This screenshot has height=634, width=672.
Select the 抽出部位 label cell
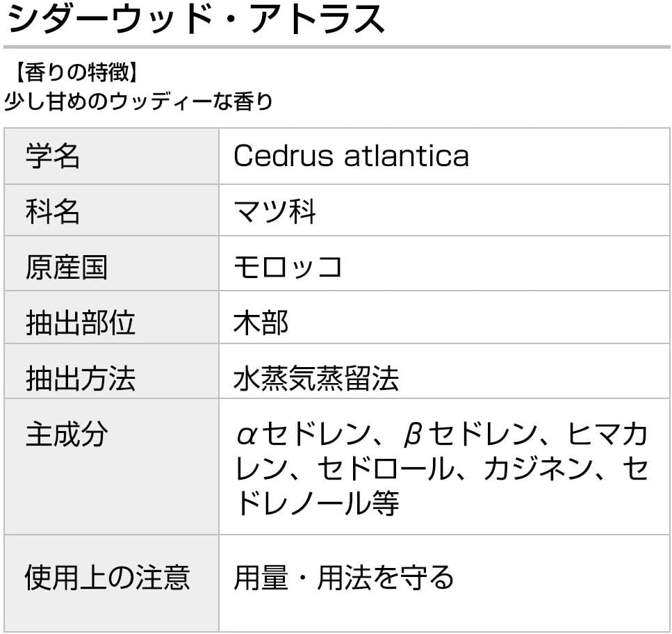[111, 318]
